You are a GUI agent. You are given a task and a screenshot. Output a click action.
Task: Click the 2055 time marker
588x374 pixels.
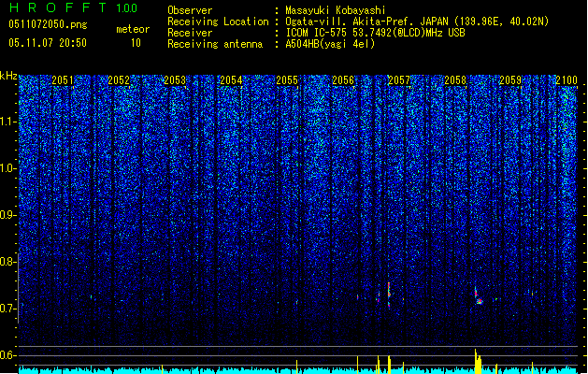pos(287,79)
